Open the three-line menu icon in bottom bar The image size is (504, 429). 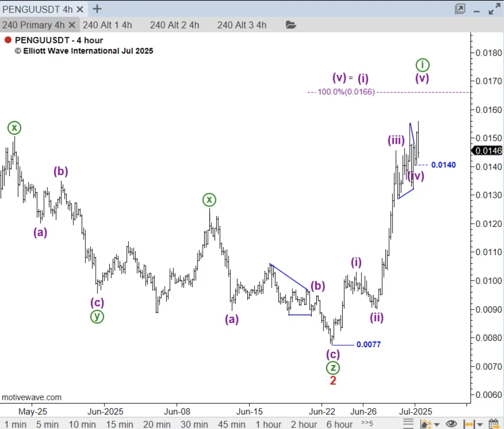coord(408,424)
